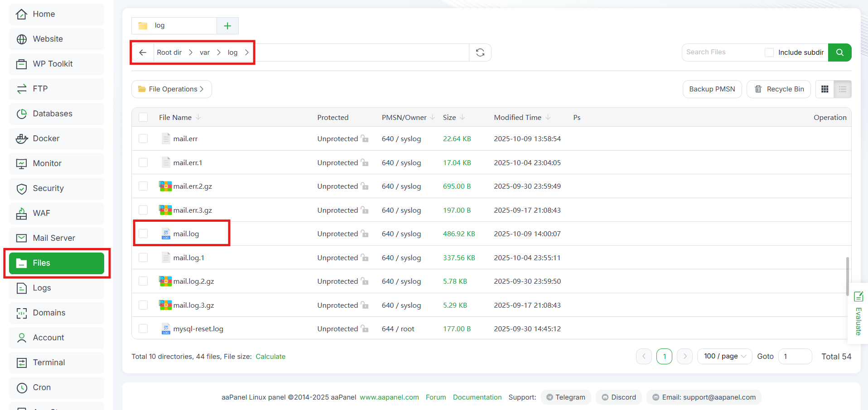Switch to list view
868x410 pixels.
[843, 89]
